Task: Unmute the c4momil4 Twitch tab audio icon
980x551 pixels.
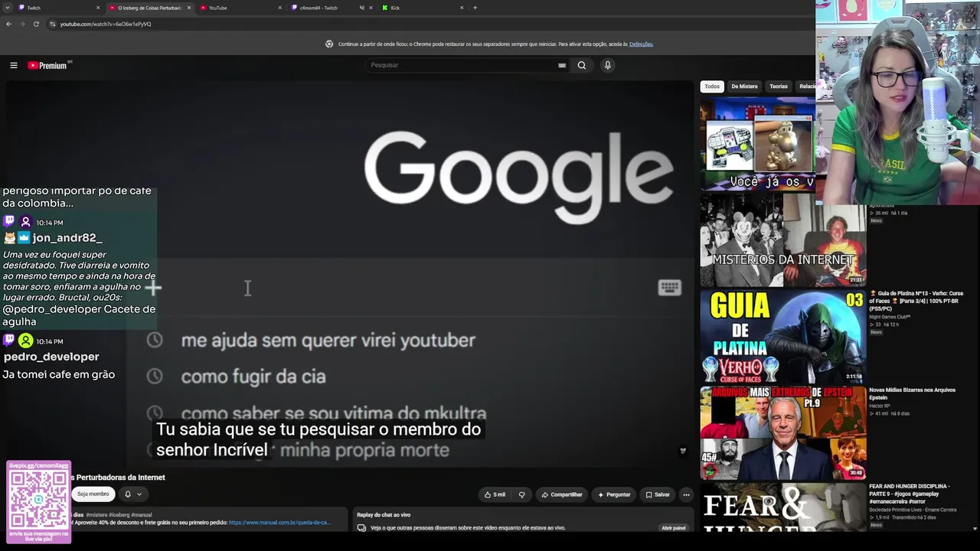Action: click(x=361, y=8)
